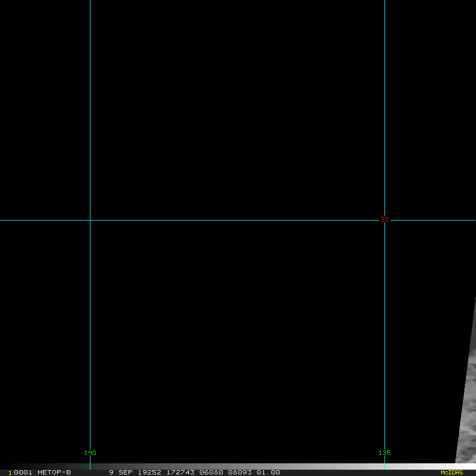Click the timestamp value 172743
476x476 pixels.
coord(180,472)
